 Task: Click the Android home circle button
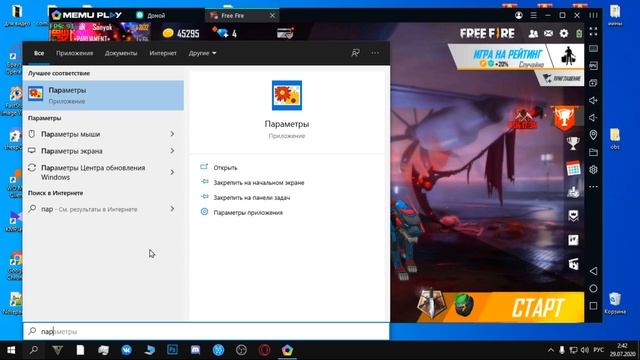(593, 289)
